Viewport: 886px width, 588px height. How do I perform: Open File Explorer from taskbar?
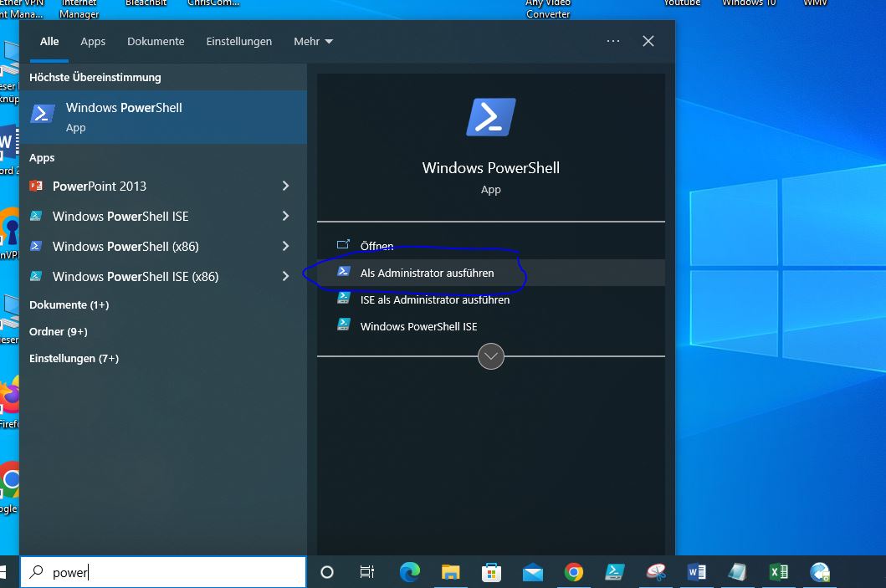pyautogui.click(x=450, y=572)
